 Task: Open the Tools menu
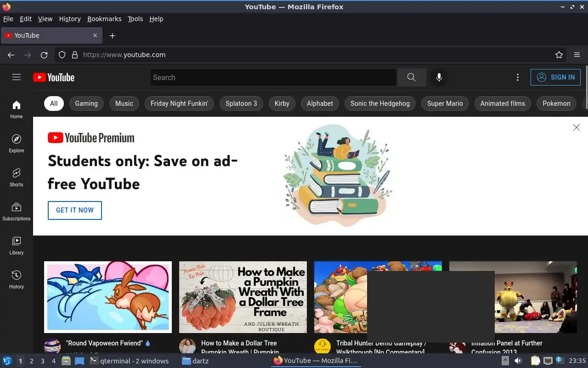click(x=135, y=19)
